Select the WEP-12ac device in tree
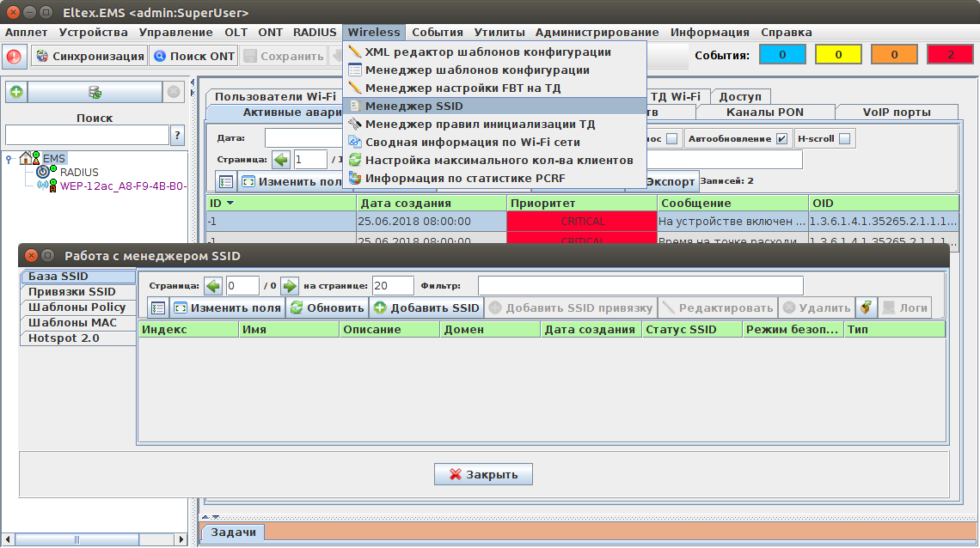980x548 pixels. 122,186
